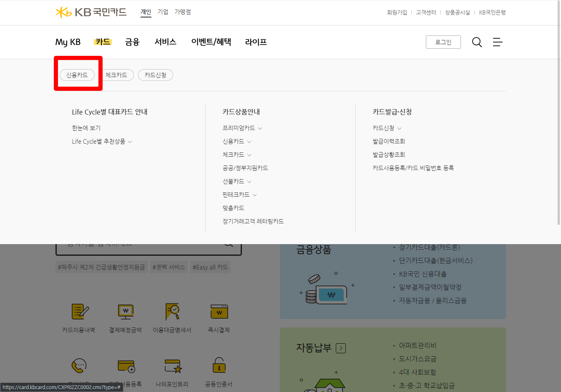Open the 라이프 main menu

[256, 42]
